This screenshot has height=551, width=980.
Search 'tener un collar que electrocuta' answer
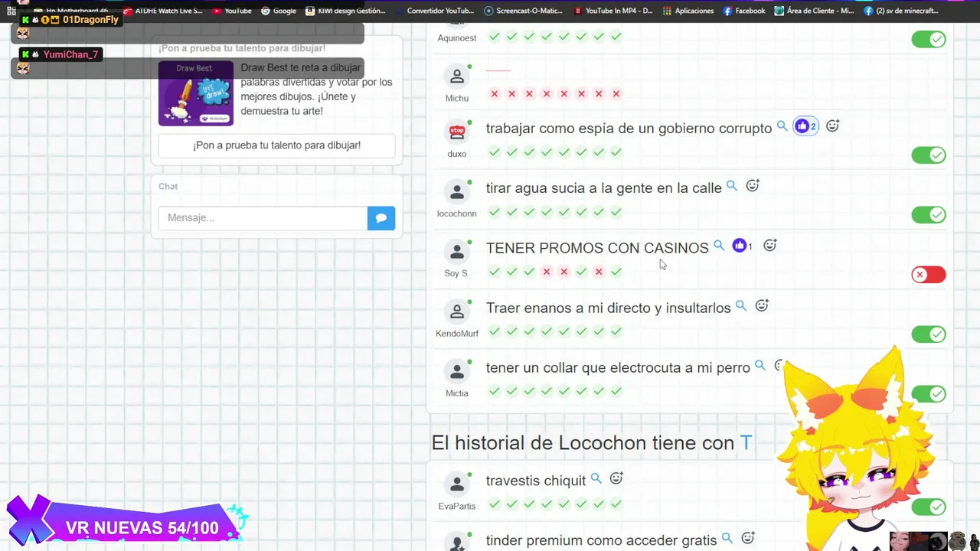(759, 366)
